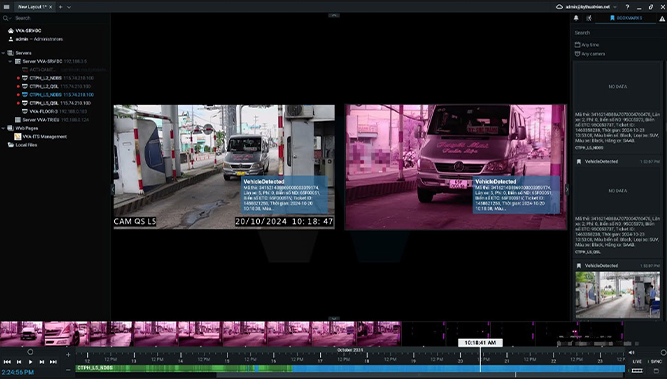This screenshot has height=379, width=667.
Task: Zoom in timeline with plus button
Action: pyautogui.click(x=68, y=354)
